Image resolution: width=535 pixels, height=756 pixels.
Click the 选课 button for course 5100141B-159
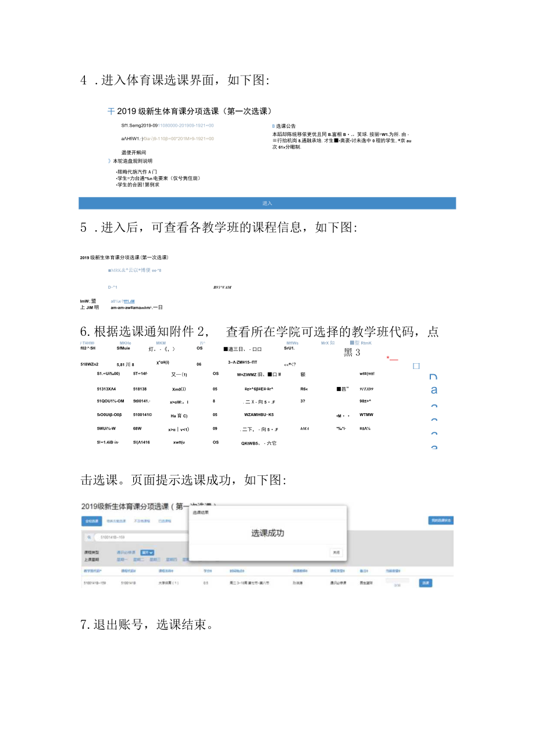[x=426, y=583]
